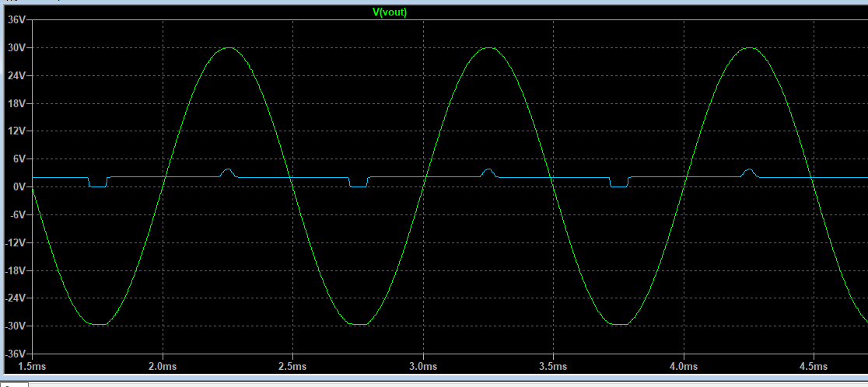Click the 2.5ms time axis label

[x=293, y=367]
